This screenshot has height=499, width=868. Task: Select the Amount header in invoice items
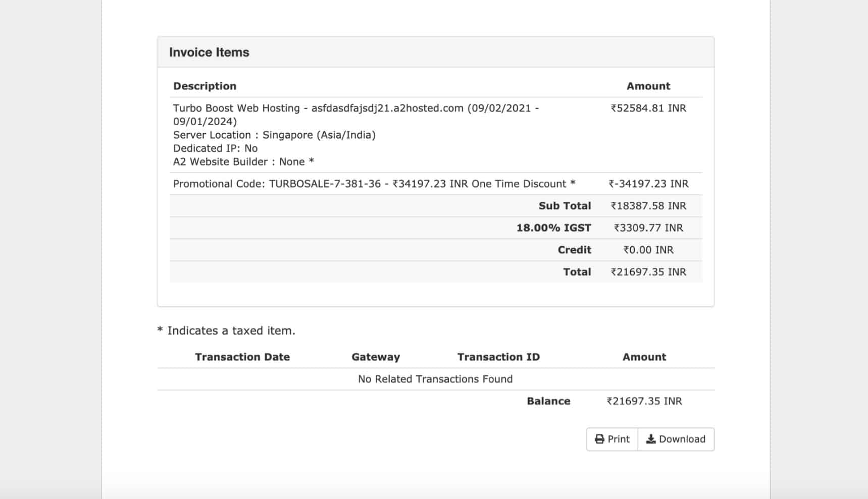[648, 86]
